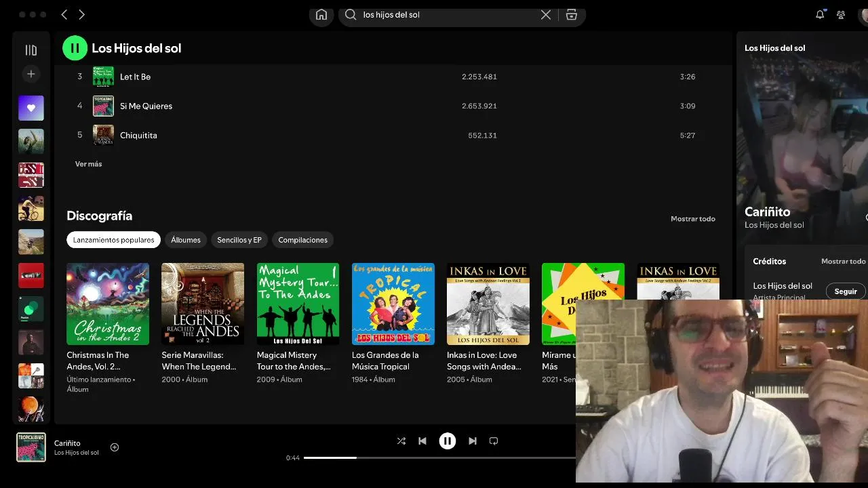The width and height of the screenshot is (868, 488).
Task: Pause playback in the bottom bar
Action: pos(448,441)
